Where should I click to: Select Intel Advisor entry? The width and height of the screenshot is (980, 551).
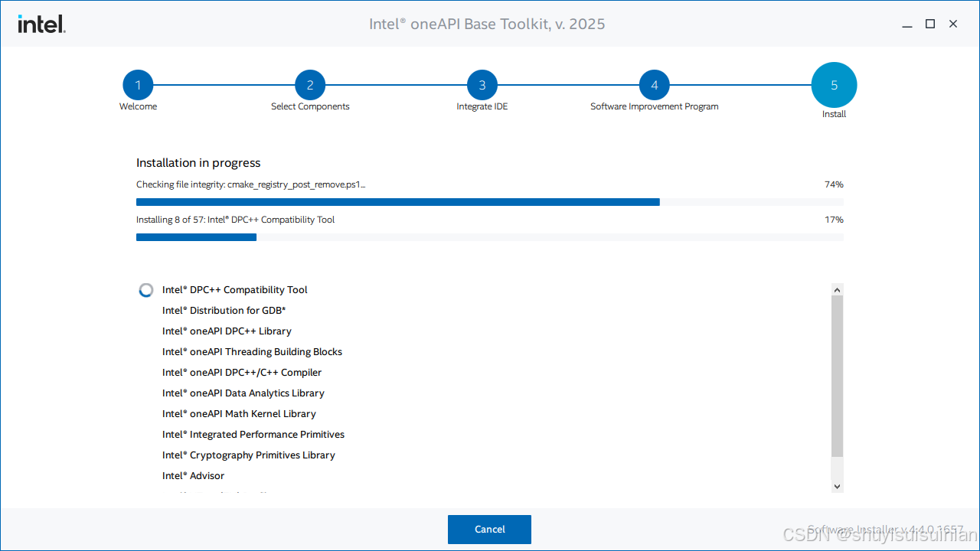click(193, 476)
